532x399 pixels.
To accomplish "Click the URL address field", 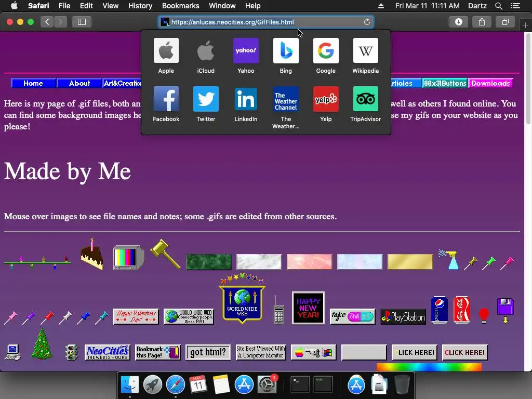I will click(x=266, y=22).
